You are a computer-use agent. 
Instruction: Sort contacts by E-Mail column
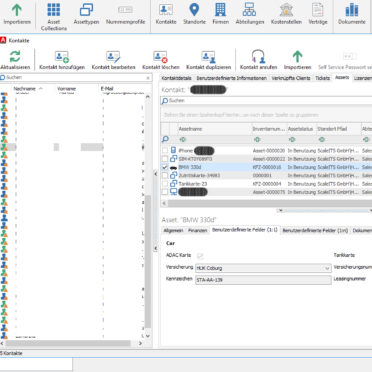pos(107,89)
